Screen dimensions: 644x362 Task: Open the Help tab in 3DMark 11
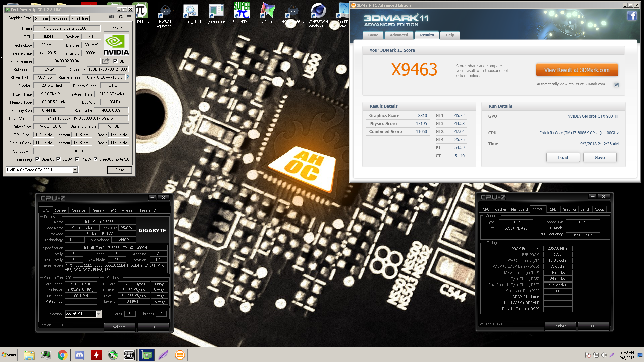[x=450, y=35]
